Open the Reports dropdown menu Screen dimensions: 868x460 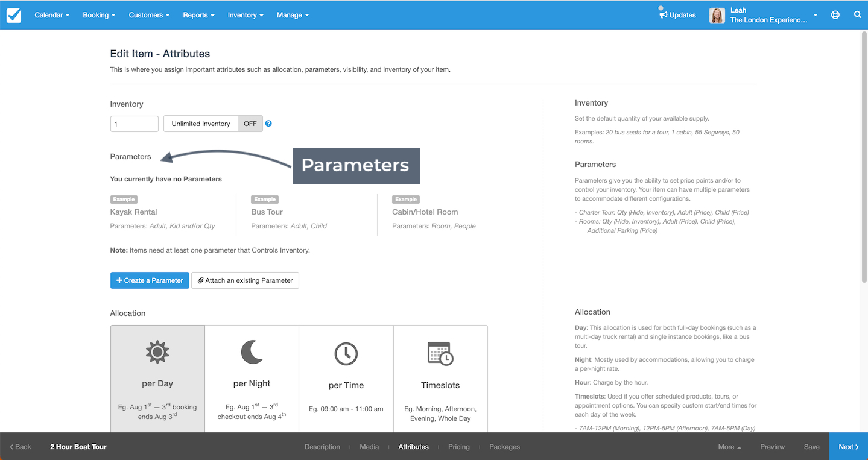tap(198, 15)
